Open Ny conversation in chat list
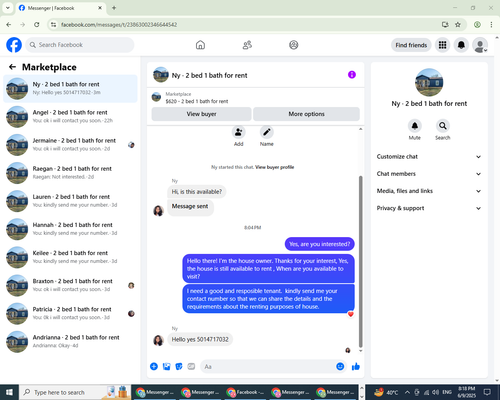Screen dimensions: 500x400 (70, 88)
